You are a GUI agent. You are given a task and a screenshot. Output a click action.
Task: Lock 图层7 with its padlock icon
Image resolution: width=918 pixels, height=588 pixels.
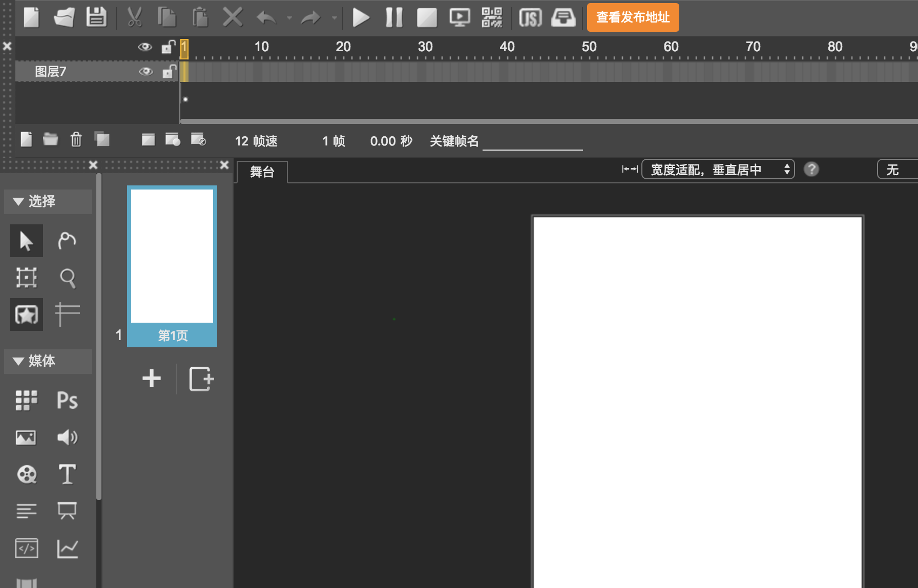[169, 72]
